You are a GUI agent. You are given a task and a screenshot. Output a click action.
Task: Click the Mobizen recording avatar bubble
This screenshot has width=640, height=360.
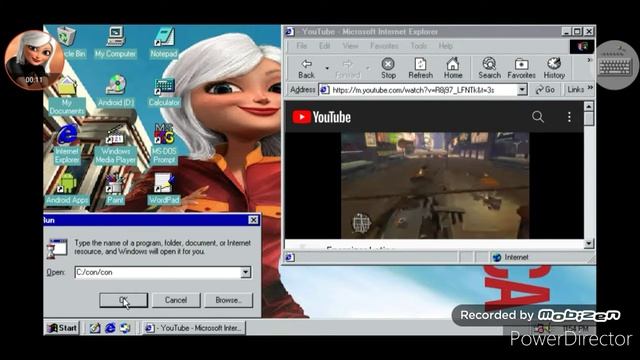pos(34,60)
